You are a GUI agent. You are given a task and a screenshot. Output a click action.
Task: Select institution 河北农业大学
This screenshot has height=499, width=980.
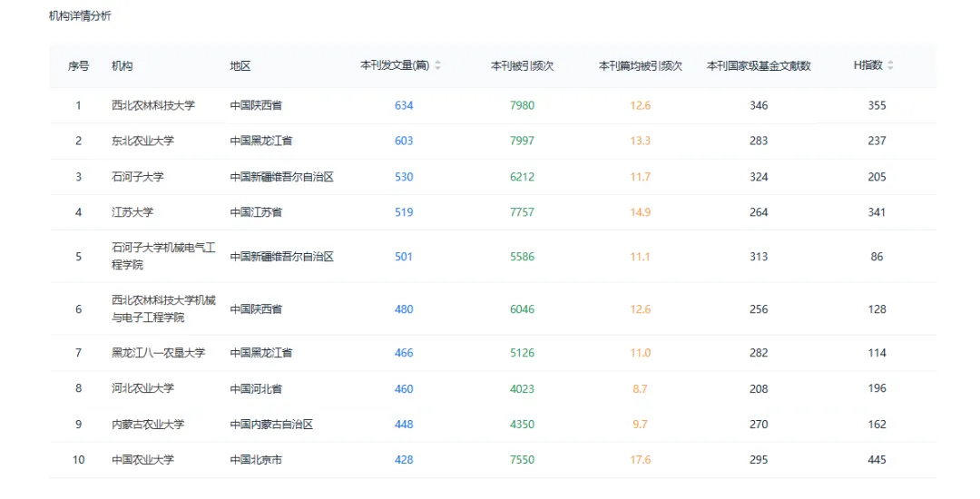coord(142,388)
